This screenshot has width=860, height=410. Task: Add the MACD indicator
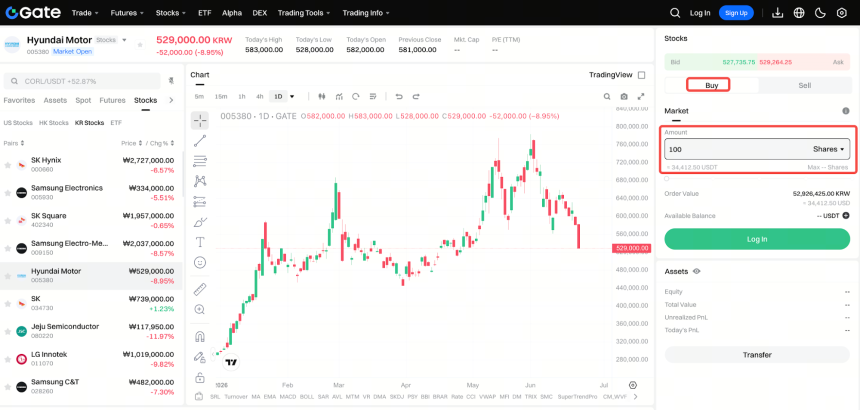pos(288,396)
